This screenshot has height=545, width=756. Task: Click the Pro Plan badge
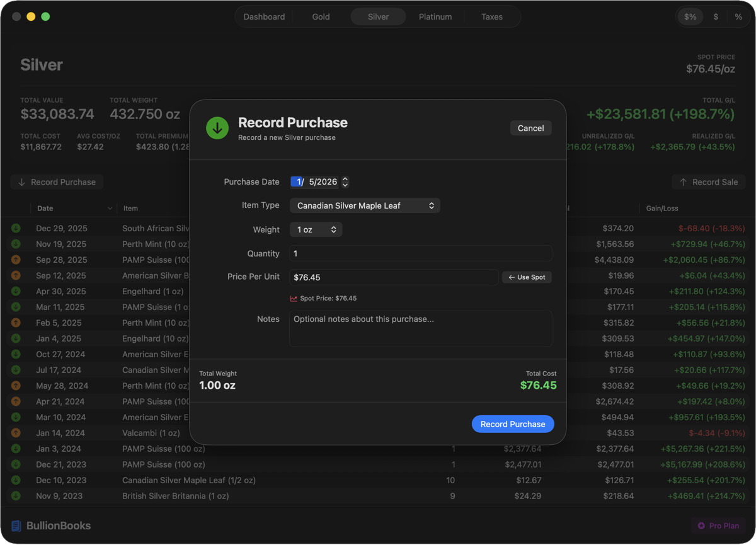tap(719, 525)
